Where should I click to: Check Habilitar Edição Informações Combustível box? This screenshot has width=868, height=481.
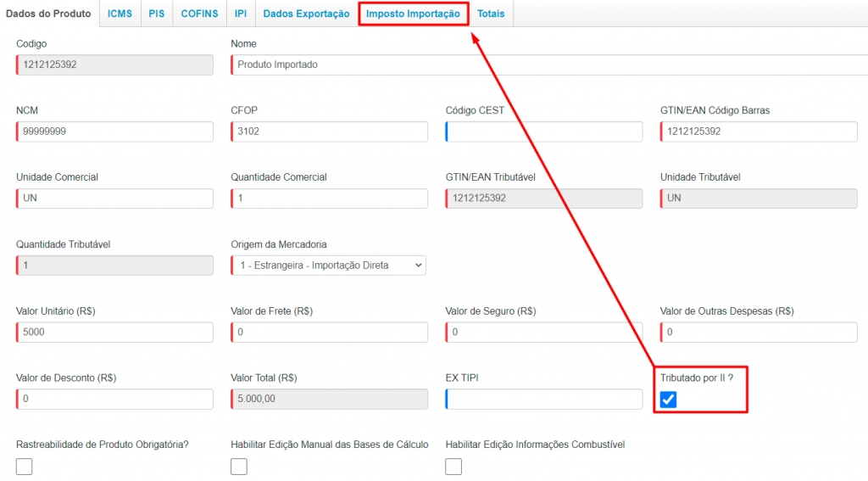(x=453, y=467)
